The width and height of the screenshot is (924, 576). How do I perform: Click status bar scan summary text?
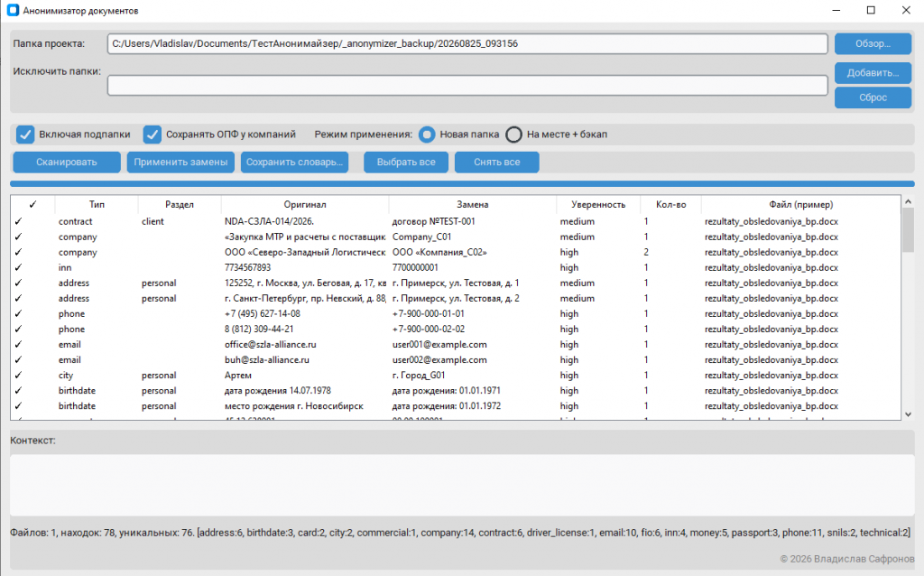coord(459,533)
